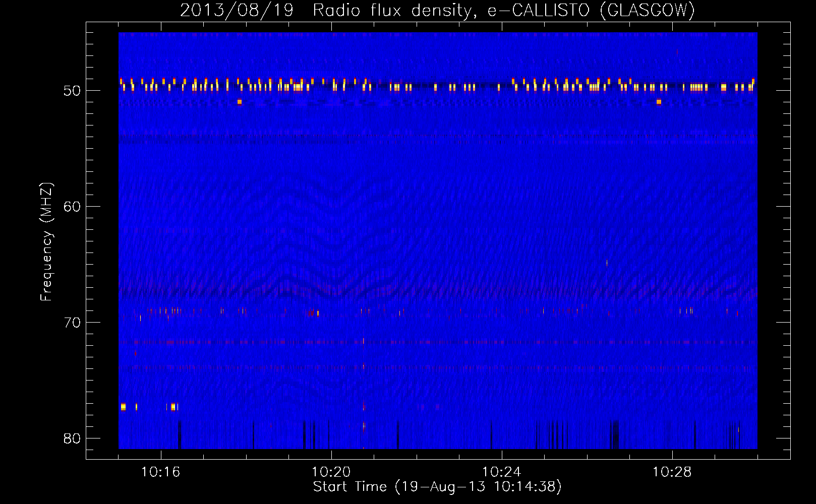Click the 'Frequency (MHZ)' axis label

tap(46, 241)
